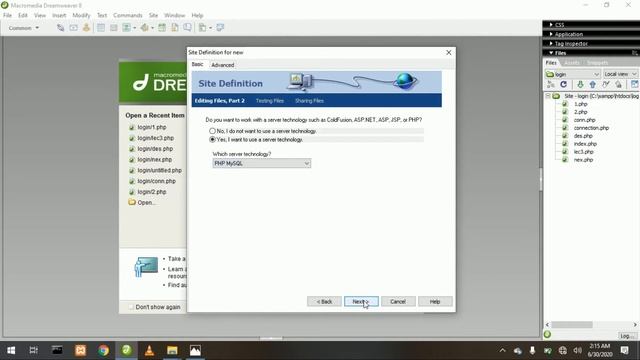The width and height of the screenshot is (640, 360).
Task: Open the File menu
Action: click(x=7, y=15)
